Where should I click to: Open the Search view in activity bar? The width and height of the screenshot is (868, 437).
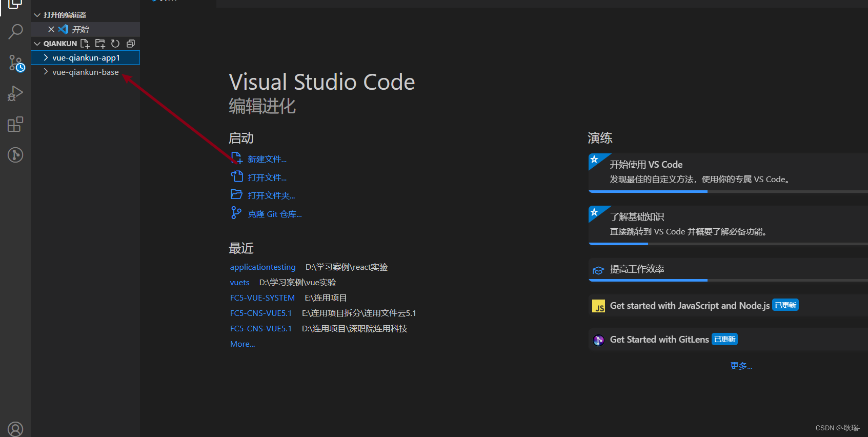[15, 32]
